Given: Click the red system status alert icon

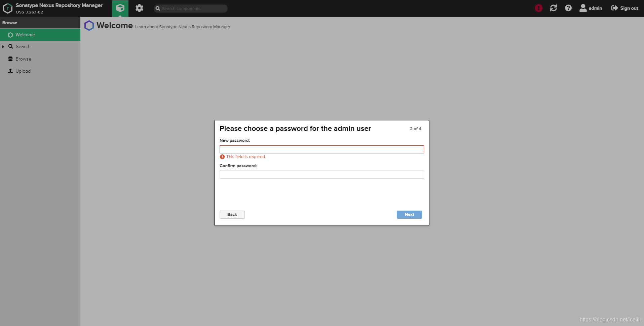Looking at the screenshot, I should click(538, 8).
